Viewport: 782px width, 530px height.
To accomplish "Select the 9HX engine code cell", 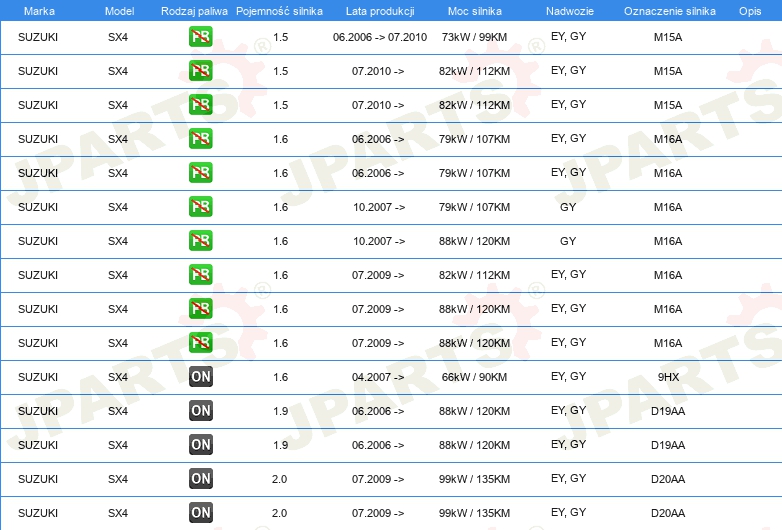I will tap(668, 377).
